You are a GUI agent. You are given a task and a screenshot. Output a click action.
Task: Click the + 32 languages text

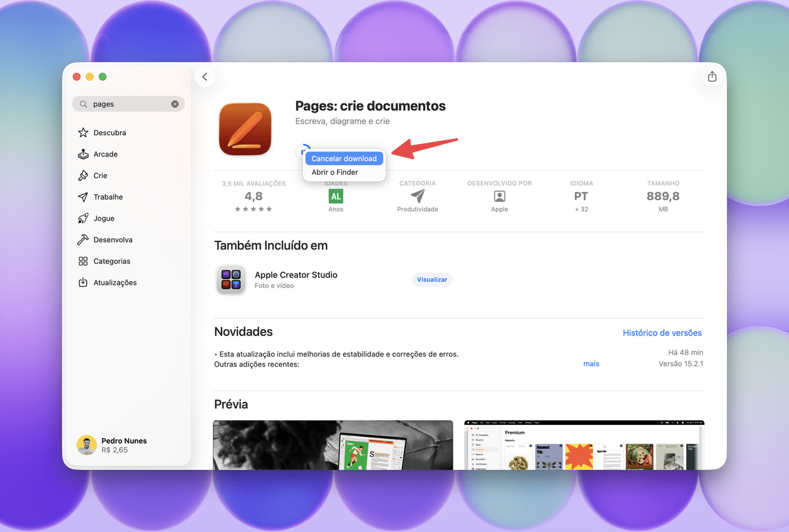point(582,209)
